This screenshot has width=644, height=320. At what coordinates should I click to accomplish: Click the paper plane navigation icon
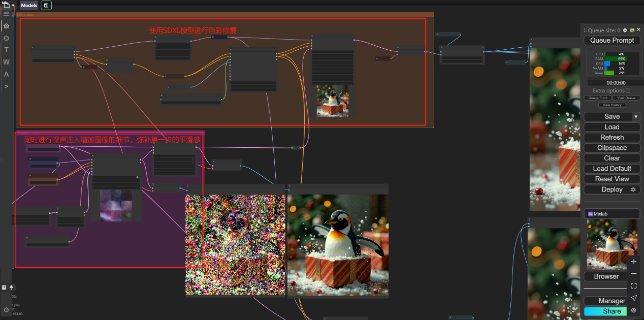[x=633, y=298]
